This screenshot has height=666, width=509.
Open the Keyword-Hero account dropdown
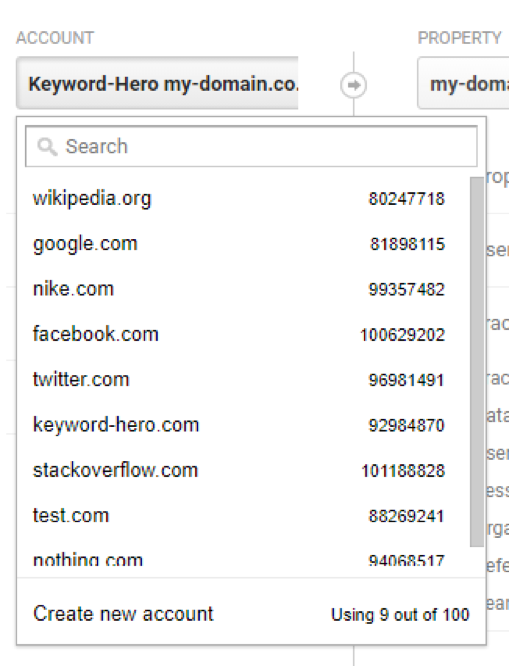pyautogui.click(x=157, y=83)
